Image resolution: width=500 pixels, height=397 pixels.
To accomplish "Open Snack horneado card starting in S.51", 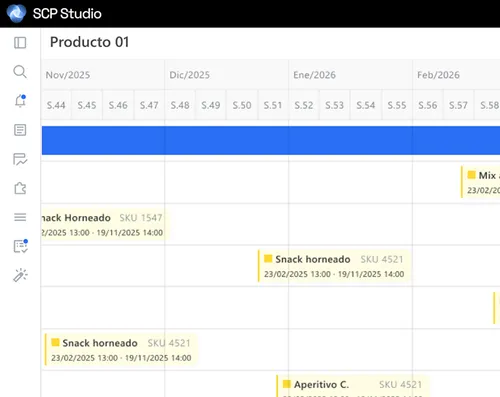I will tap(334, 266).
